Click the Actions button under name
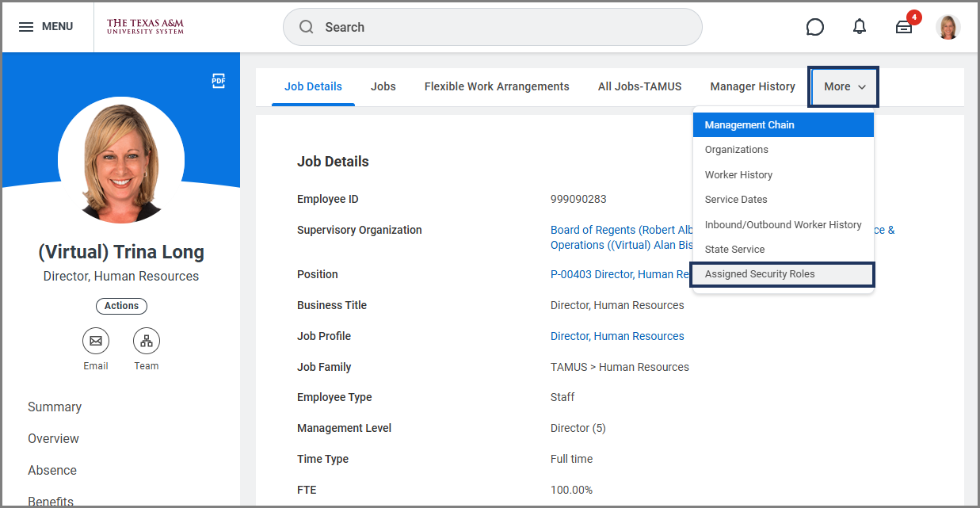The image size is (980, 508). (121, 306)
